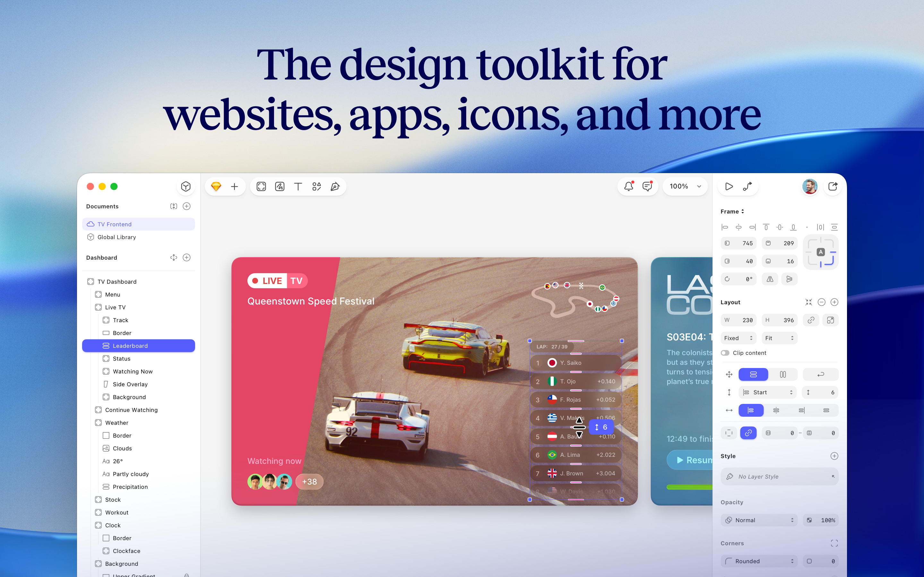Image resolution: width=924 pixels, height=577 pixels.
Task: Select the Artboard/Frame tool in the toolbar
Action: click(261, 186)
